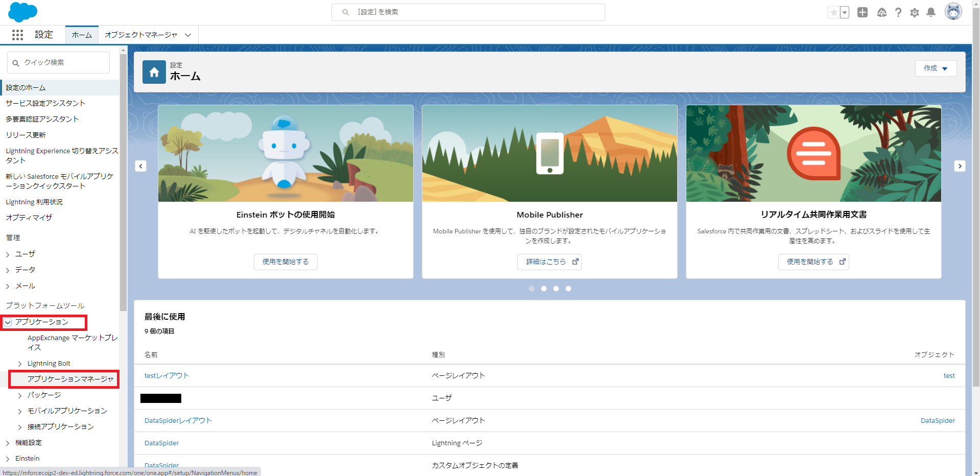Viewport: 980px width, 476px height.
Task: Click the favorites star icon
Action: [x=833, y=12]
